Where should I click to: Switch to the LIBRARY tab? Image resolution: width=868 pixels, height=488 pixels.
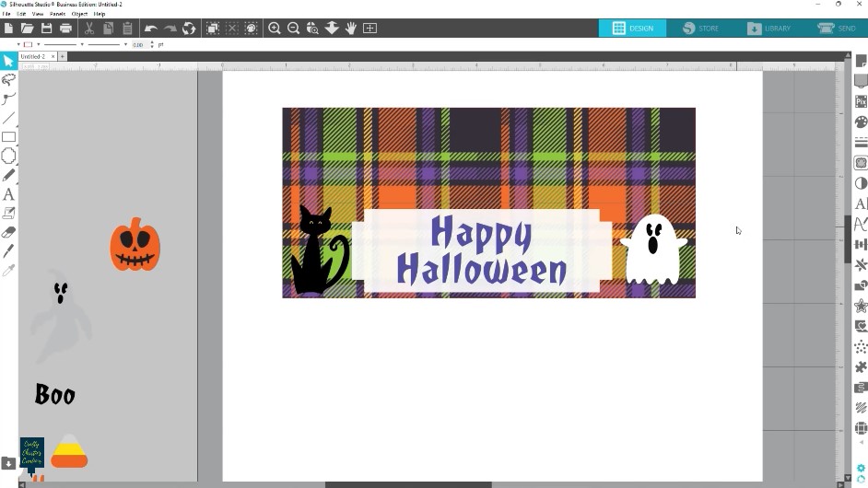pyautogui.click(x=768, y=29)
